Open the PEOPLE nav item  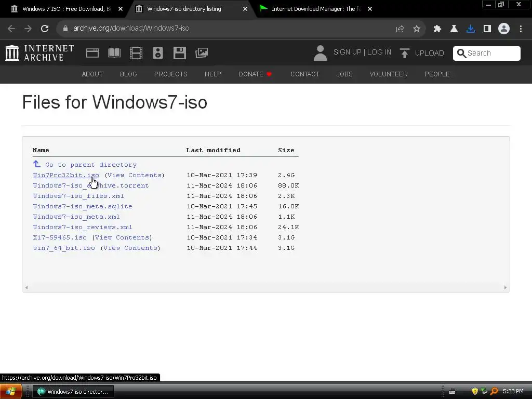(x=437, y=74)
